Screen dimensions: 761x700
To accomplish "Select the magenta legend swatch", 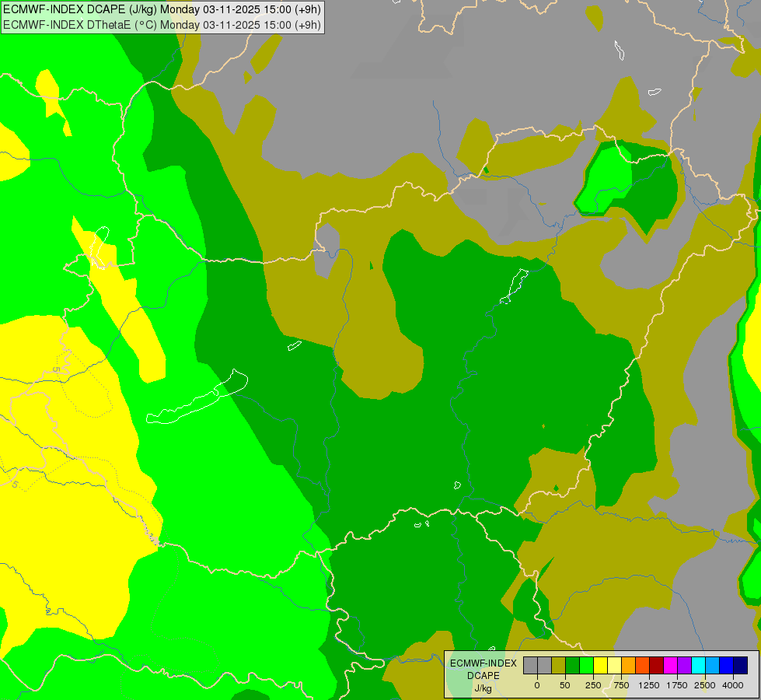I will point(671,666).
